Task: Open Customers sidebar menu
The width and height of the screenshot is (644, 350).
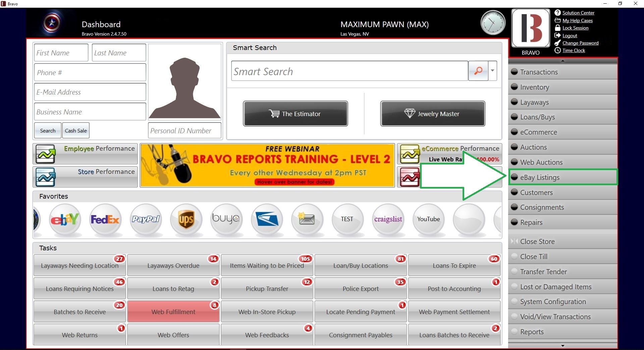Action: point(563,192)
